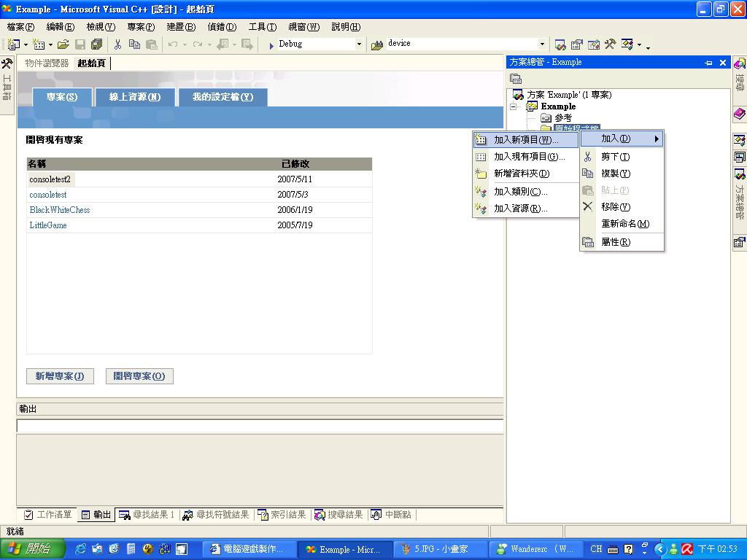Click the Save All toolbar icon
Image resolution: width=747 pixels, height=560 pixels.
97,44
